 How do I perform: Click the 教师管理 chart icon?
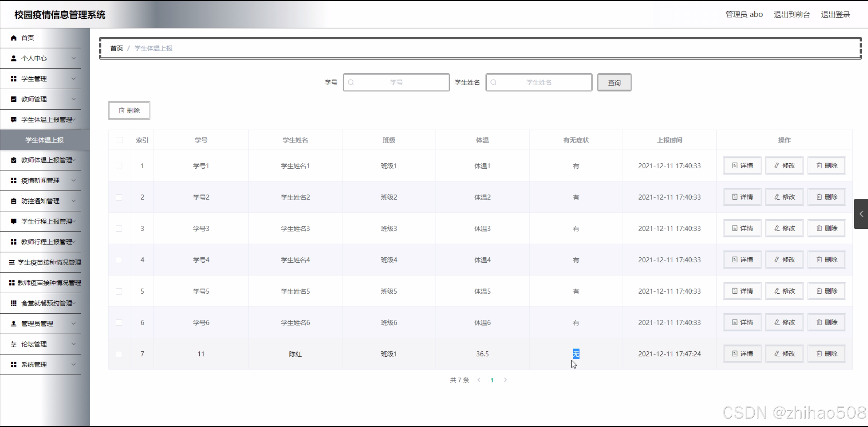(14, 99)
